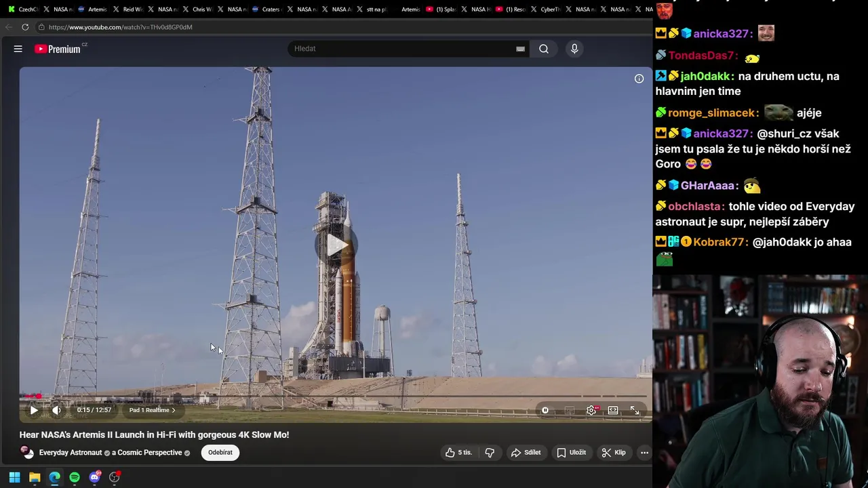Screen dimensions: 868x488
Task: Click username TondasDas7 in chat
Action: pos(702,56)
